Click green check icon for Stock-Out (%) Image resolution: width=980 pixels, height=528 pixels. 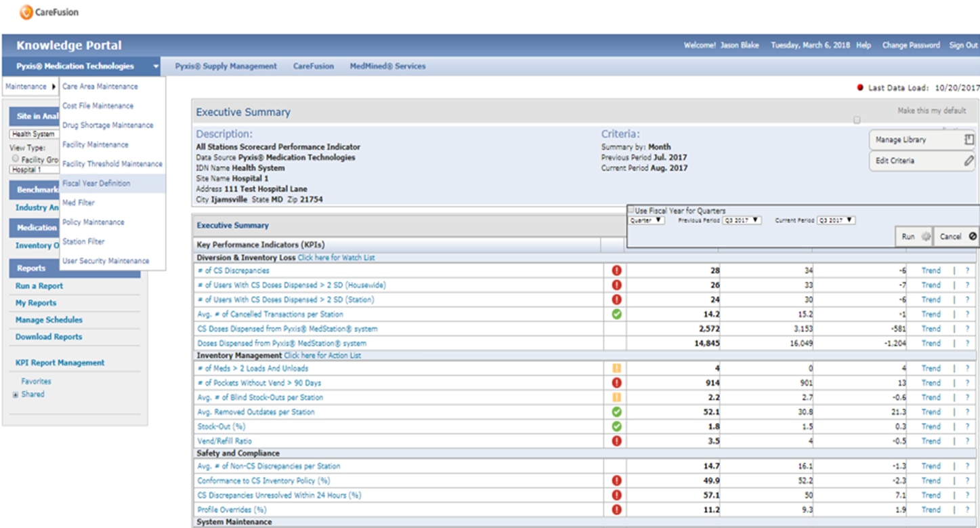pos(616,426)
